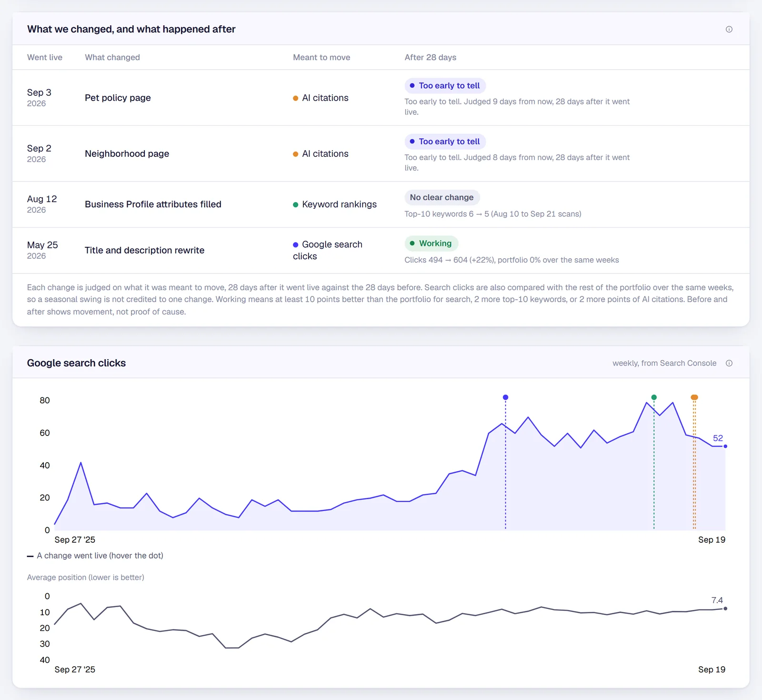The width and height of the screenshot is (762, 700).
Task: Click the info icon beside the changes table title
Action: pyautogui.click(x=729, y=29)
